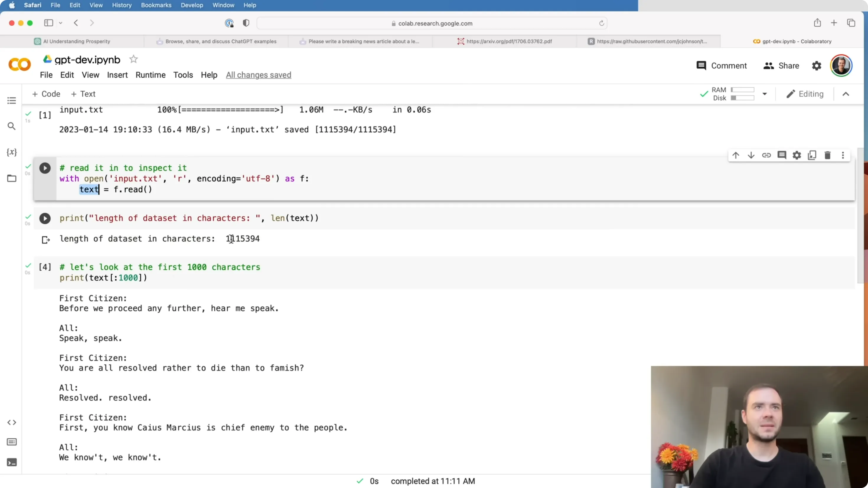
Task: Mirror cell in tab icon
Action: [812, 155]
